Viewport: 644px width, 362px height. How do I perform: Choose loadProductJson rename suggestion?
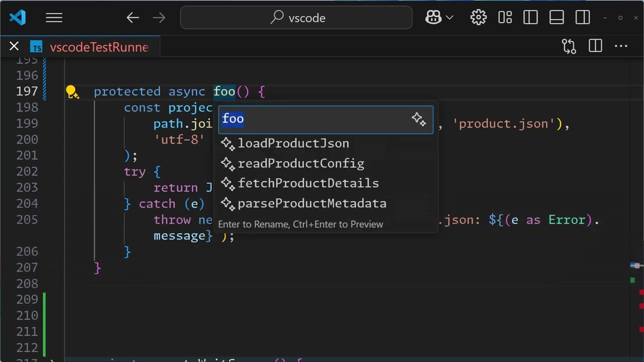tap(293, 143)
